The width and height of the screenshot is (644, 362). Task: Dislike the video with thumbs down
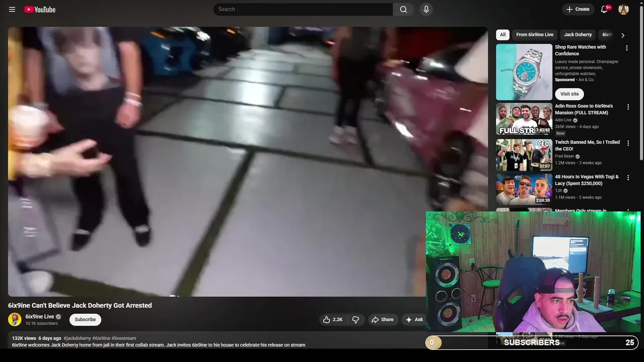pos(356,320)
